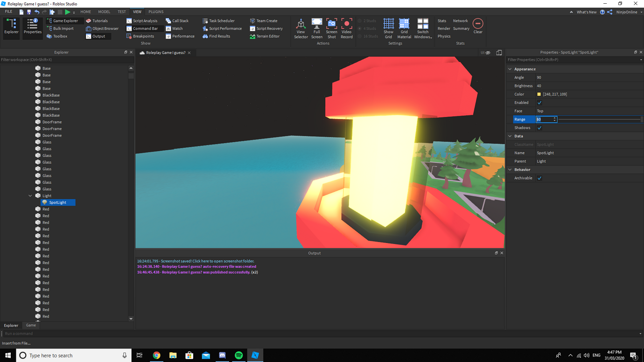This screenshot has width=644, height=362.
Task: Run the game with Play button
Action: (x=68, y=12)
